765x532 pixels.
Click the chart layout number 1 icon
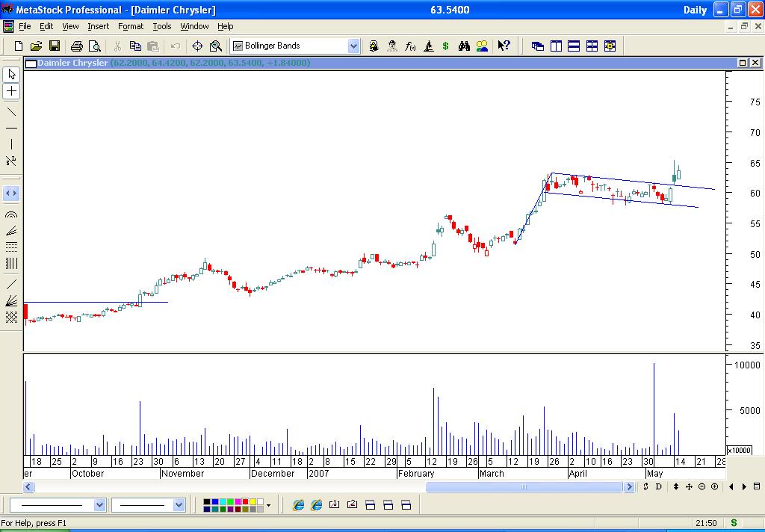(334, 504)
